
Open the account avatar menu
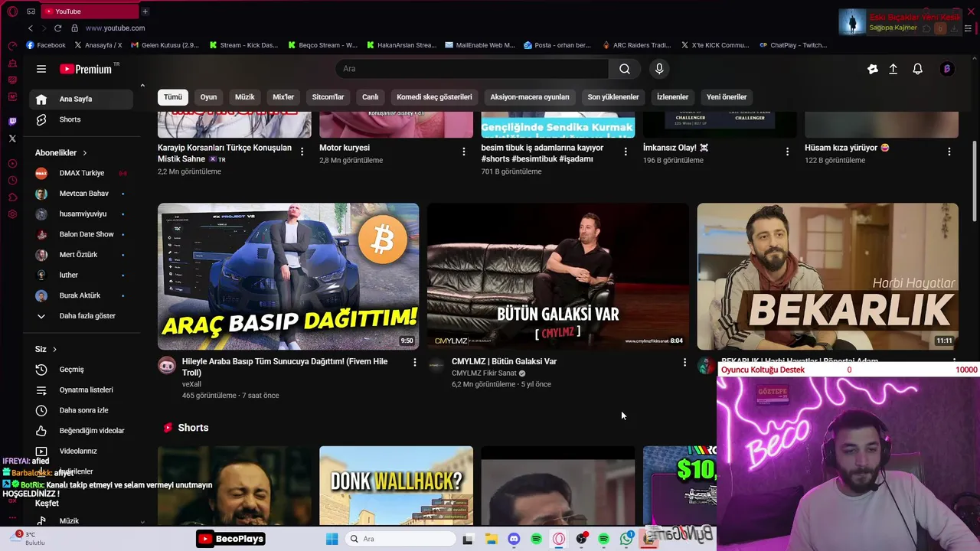coord(947,69)
